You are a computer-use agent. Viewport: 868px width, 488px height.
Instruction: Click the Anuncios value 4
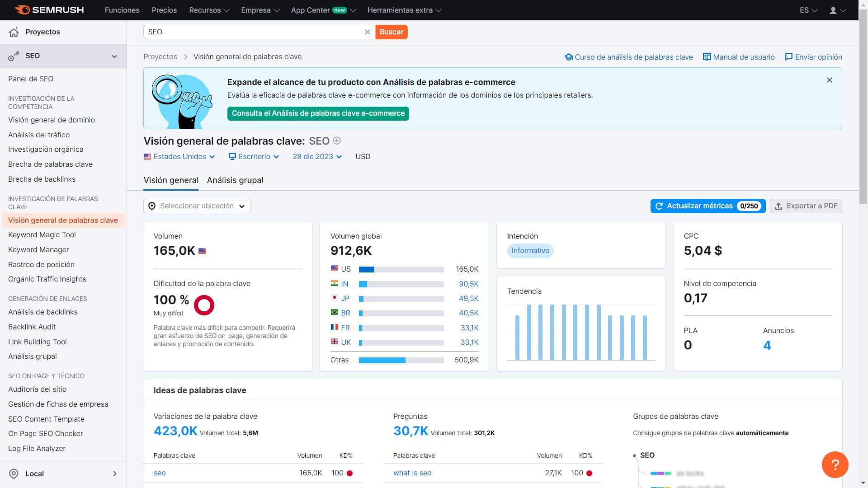tap(767, 346)
